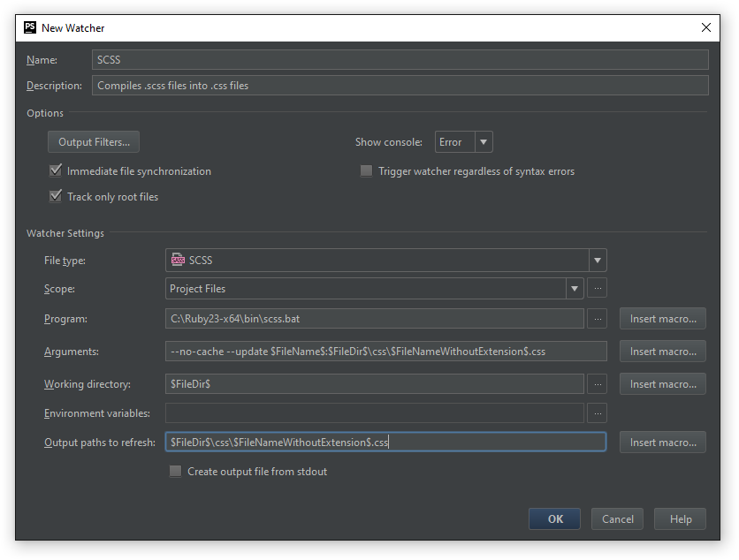
Task: Confirm the watcher with OK
Action: point(554,519)
